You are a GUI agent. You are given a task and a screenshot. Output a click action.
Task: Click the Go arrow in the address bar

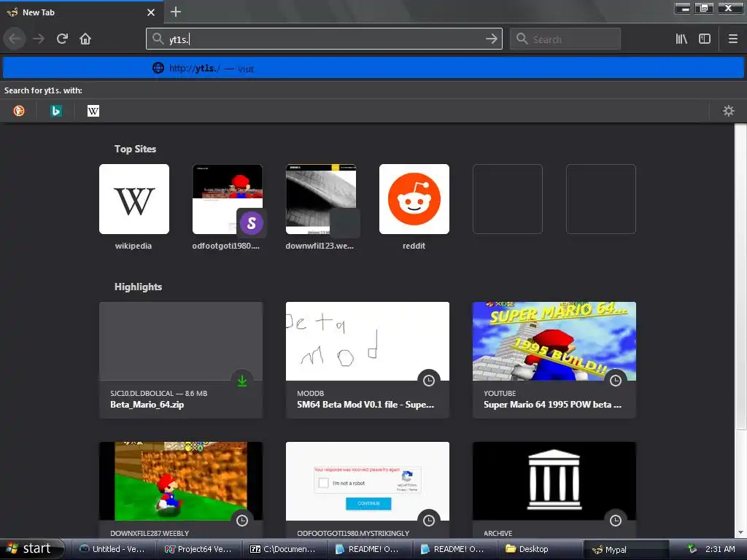[491, 39]
